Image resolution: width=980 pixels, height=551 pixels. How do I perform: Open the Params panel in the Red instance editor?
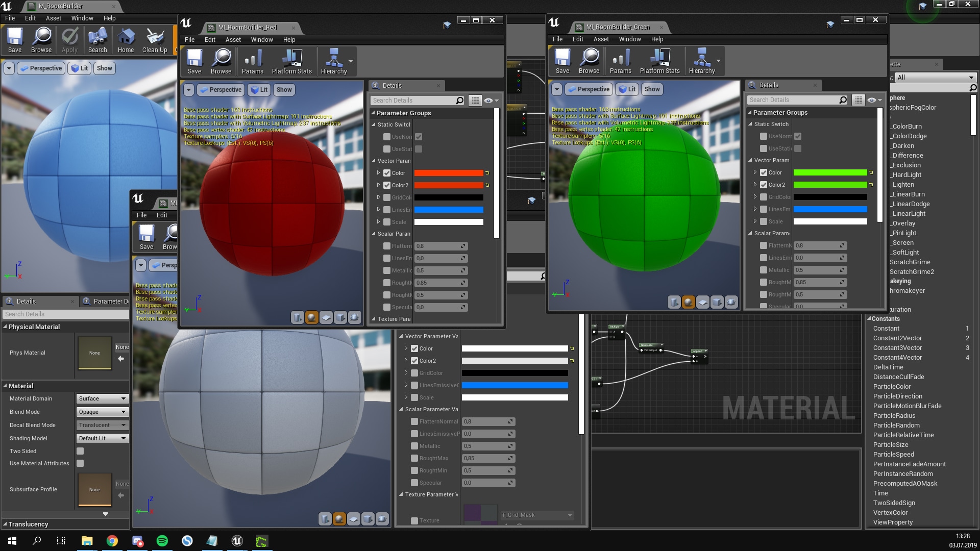(252, 61)
